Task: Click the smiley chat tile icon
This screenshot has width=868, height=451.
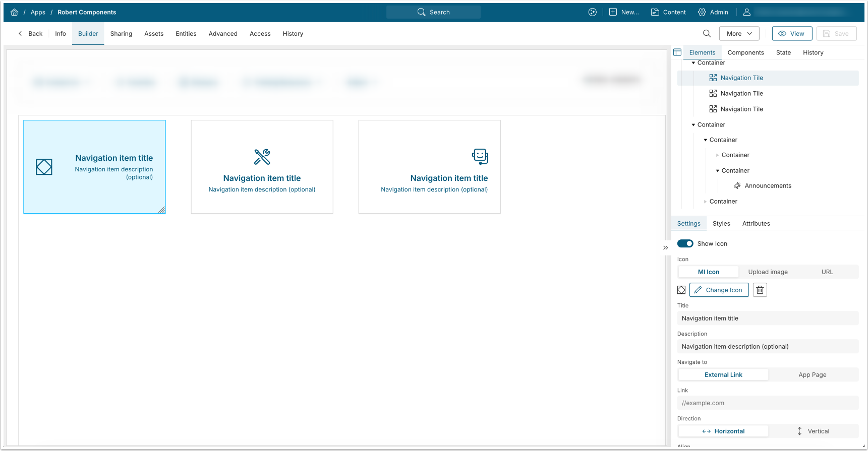Action: tap(480, 157)
